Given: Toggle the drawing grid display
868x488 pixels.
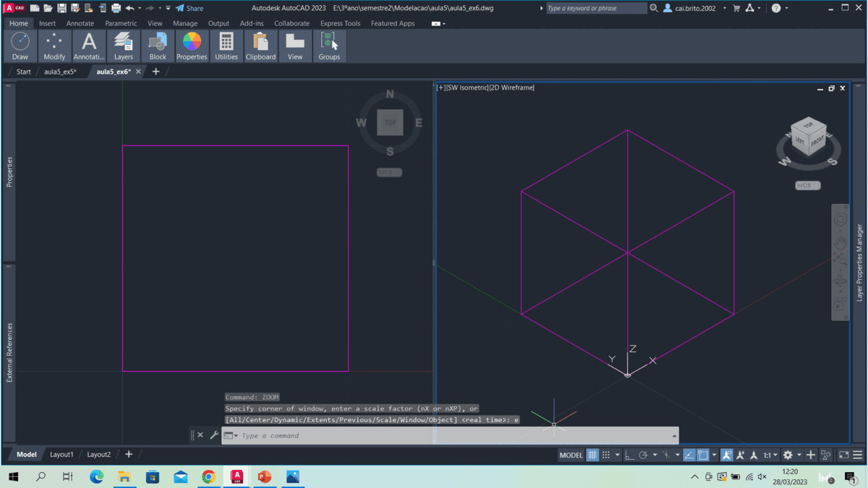Looking at the screenshot, I should tap(592, 455).
